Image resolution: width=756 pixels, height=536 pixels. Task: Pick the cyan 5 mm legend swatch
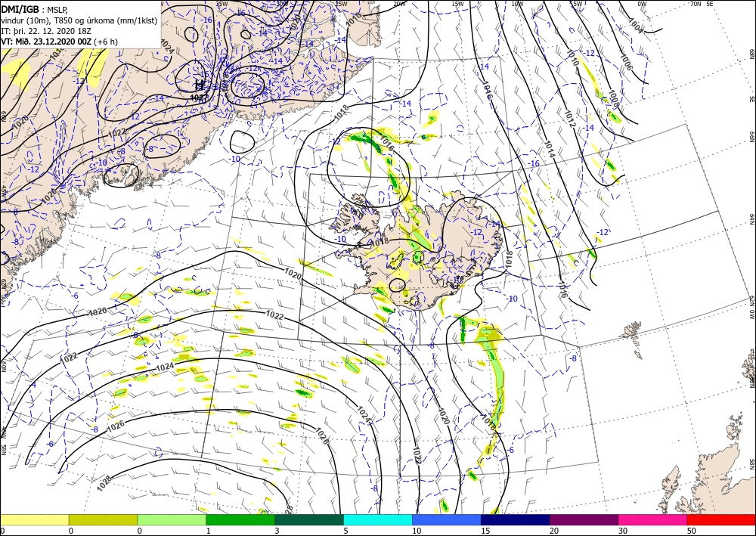(378, 519)
